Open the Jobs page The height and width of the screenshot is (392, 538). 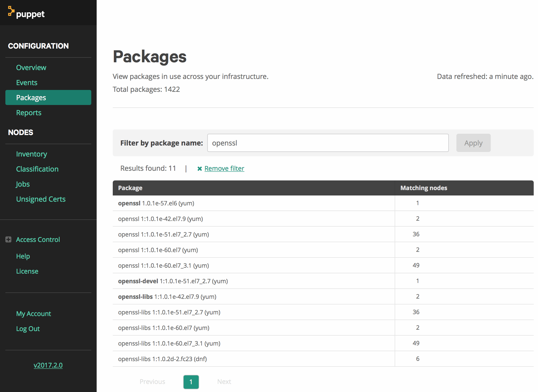23,184
